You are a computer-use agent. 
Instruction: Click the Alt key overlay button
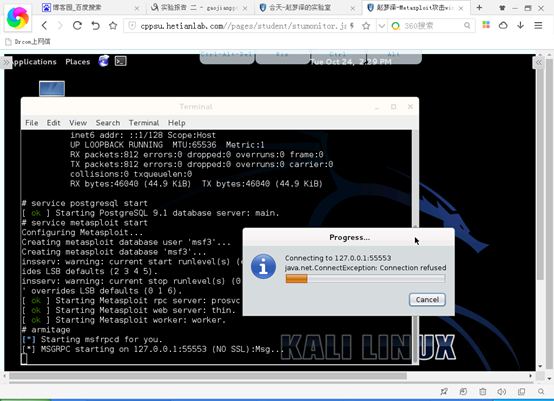point(394,56)
